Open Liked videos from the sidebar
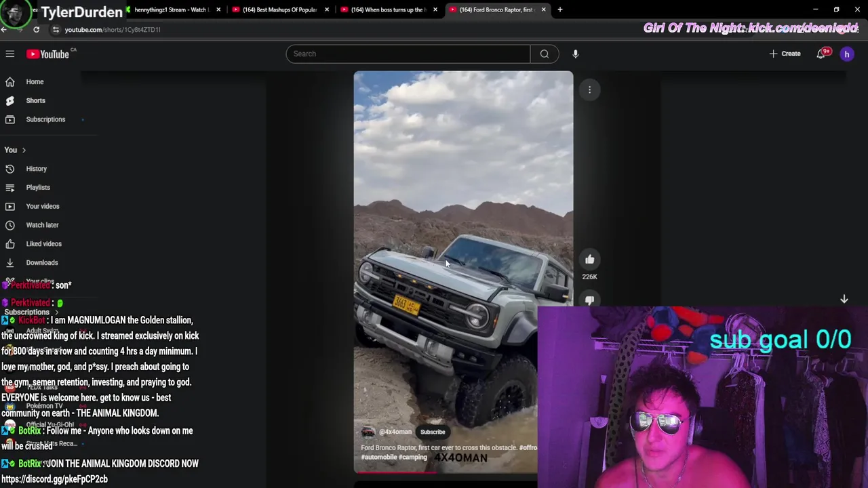Viewport: 868px width, 488px height. coord(44,244)
